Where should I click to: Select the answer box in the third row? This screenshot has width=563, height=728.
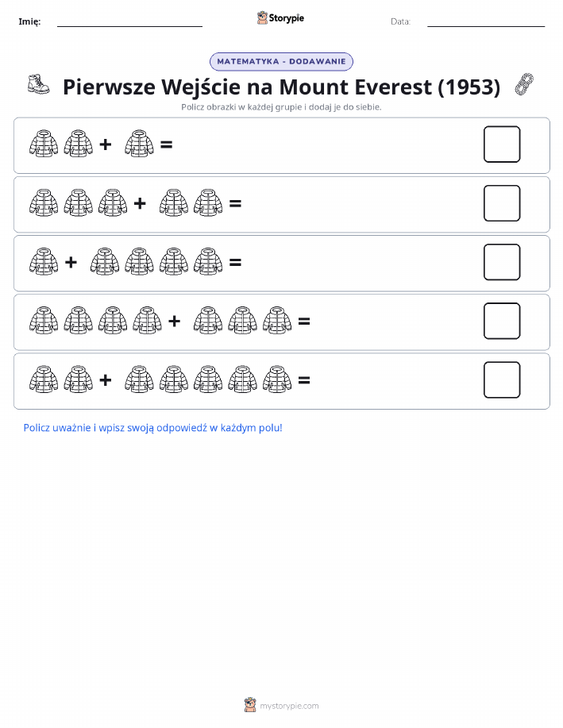point(502,262)
